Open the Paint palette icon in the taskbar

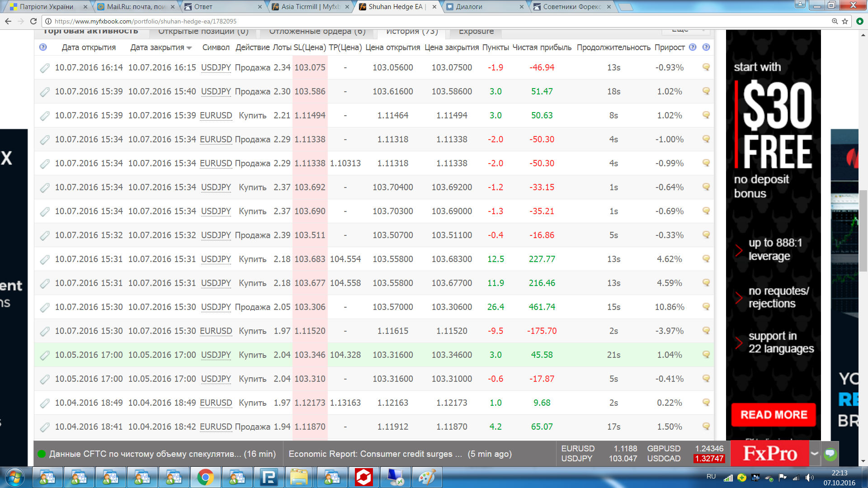click(427, 477)
